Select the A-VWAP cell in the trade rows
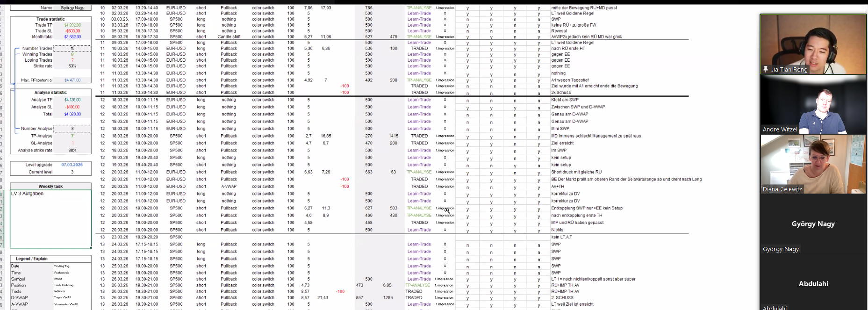Screen dimensions: 868x310 (229, 187)
